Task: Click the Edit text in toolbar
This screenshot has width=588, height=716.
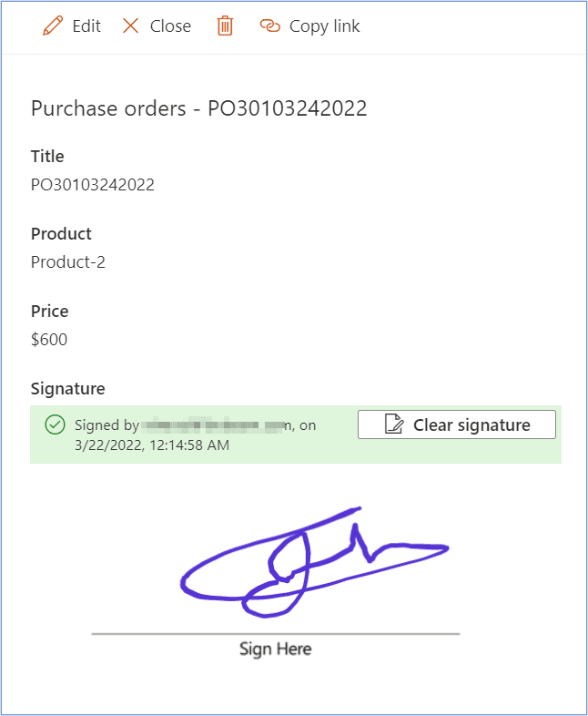Action: (86, 26)
